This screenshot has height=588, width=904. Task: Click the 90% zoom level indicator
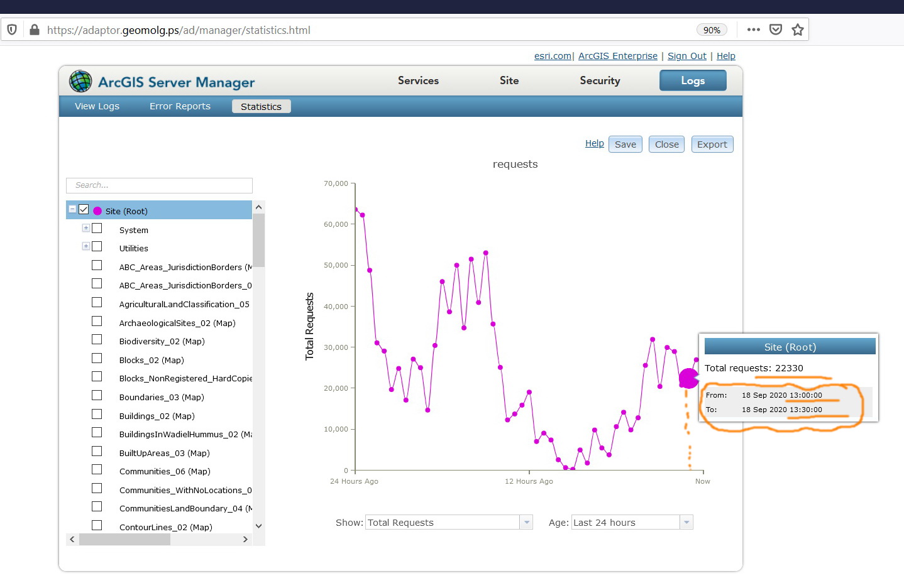pos(712,30)
